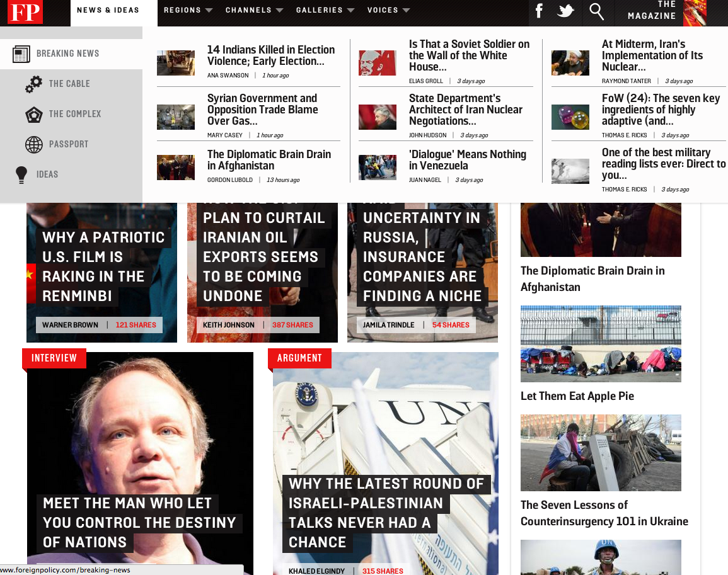Expand the Channels dropdown menu
The width and height of the screenshot is (728, 575).
pyautogui.click(x=254, y=10)
